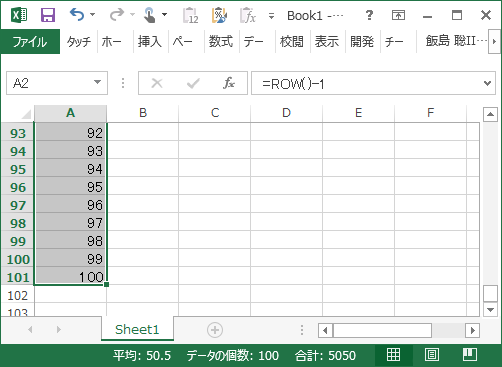Switch to the ペー (Page Layout) tab
Screen dimensions: 502x367
coord(182,42)
